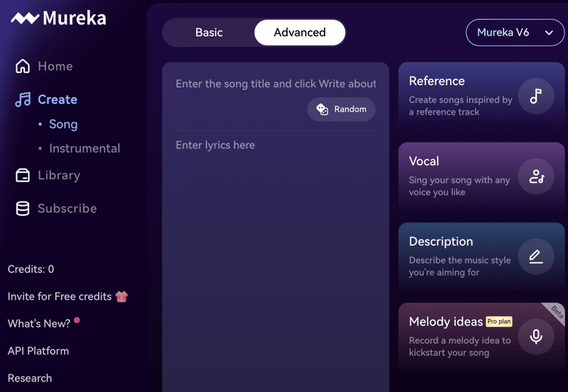The image size is (568, 392).
Task: Click the Enter lyrics here field
Action: 275,261
